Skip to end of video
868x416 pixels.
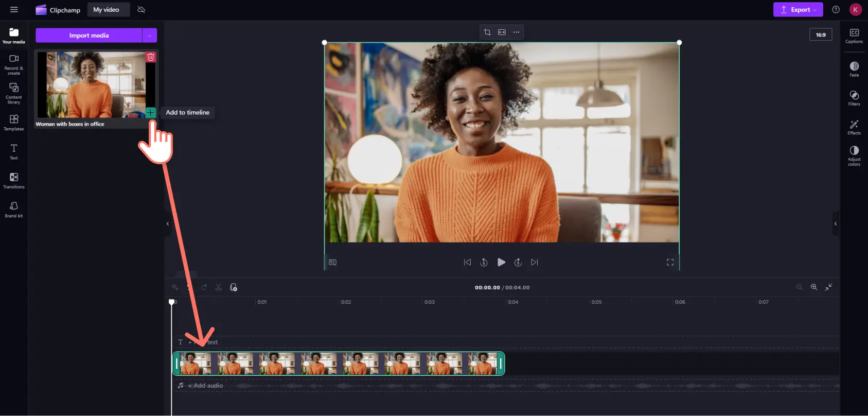pos(535,262)
